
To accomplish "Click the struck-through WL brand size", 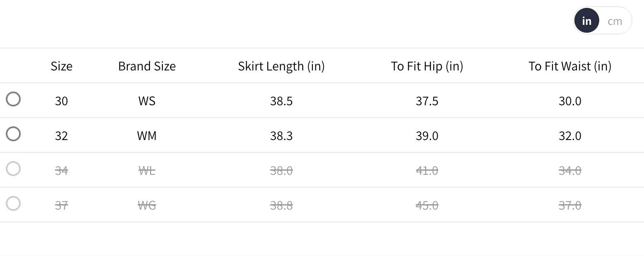I will [147, 170].
